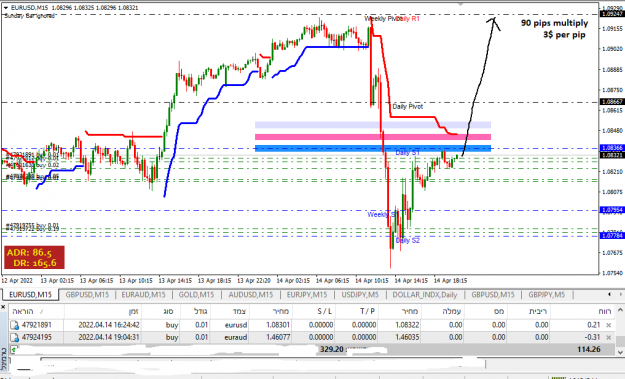This screenshot has height=379, width=625.
Task: Select order number 47924195
Action: coord(37,338)
